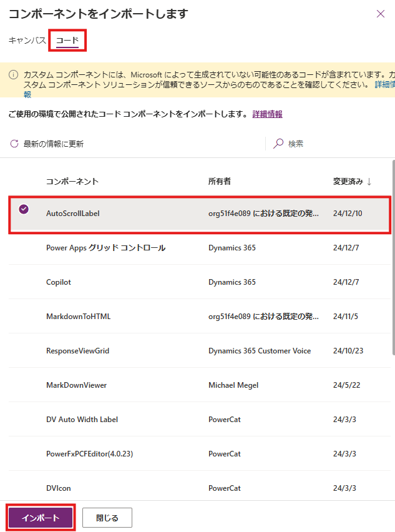
Task: Select the AutoScrollLabel component name
Action: (73, 214)
